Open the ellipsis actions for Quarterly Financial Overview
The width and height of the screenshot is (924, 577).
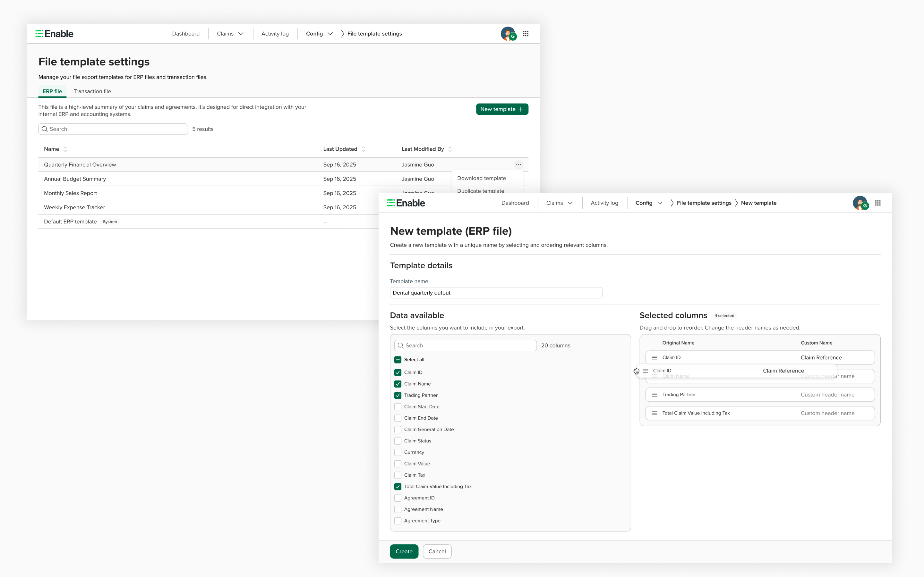click(x=518, y=164)
